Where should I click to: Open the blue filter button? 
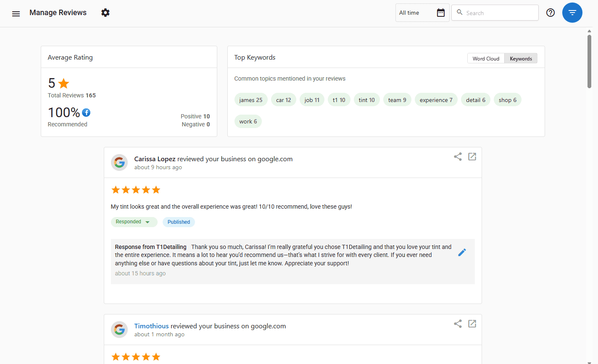pos(572,13)
